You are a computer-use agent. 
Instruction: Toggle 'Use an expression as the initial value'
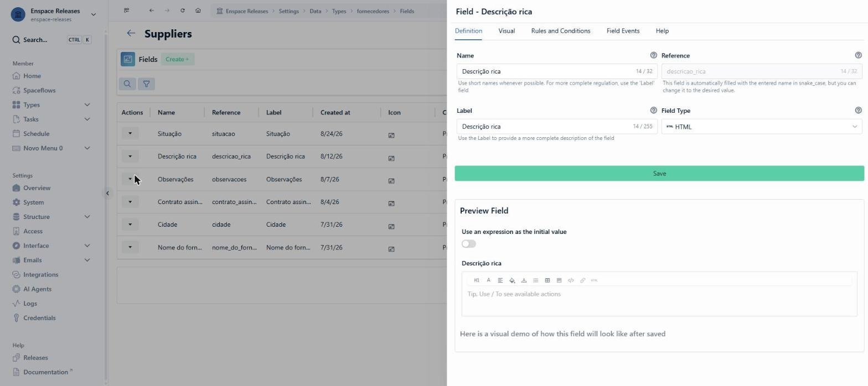click(468, 244)
